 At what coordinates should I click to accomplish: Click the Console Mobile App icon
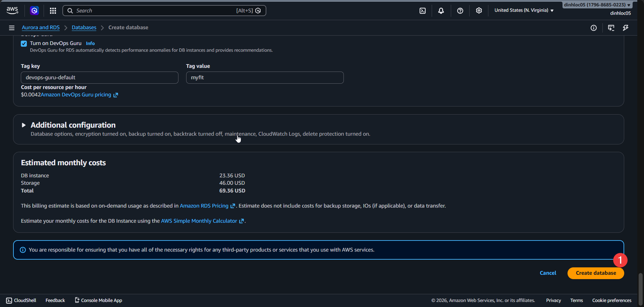pos(77,300)
